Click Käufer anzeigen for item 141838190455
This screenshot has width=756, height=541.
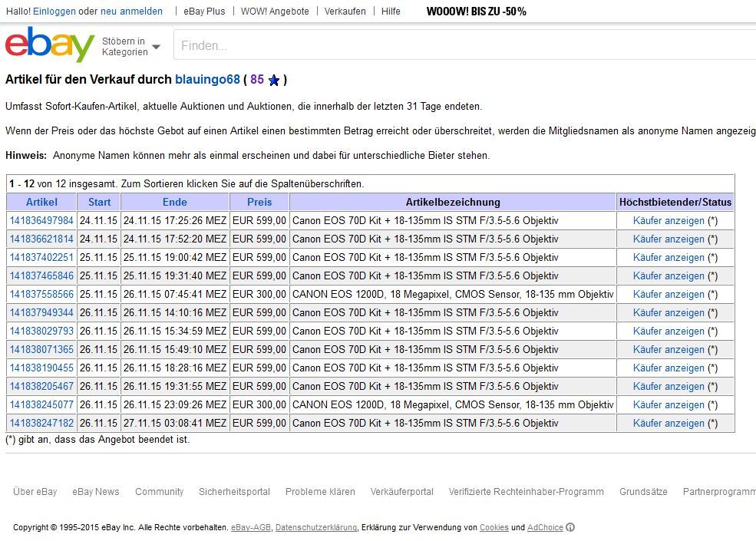pyautogui.click(x=669, y=368)
